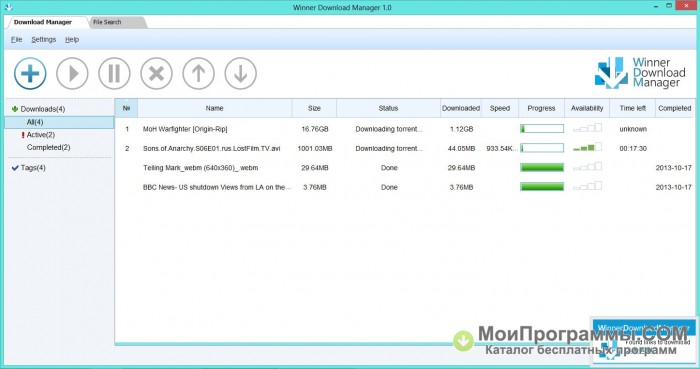Image resolution: width=700 pixels, height=369 pixels.
Task: Click the 44.05MB downloaded cell
Action: (x=461, y=148)
